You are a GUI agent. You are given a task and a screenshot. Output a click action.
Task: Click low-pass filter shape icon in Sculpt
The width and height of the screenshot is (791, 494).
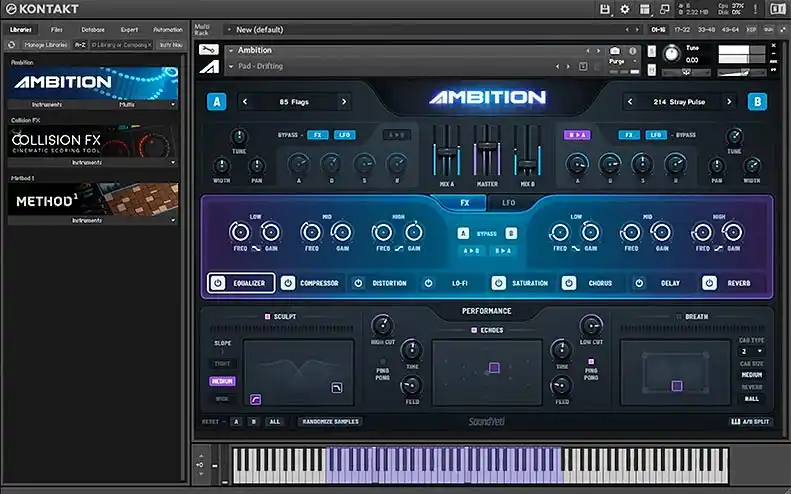pos(336,388)
